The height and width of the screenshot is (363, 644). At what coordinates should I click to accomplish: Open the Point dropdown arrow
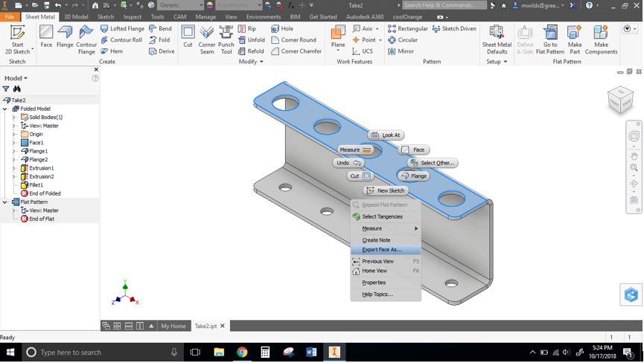380,40
